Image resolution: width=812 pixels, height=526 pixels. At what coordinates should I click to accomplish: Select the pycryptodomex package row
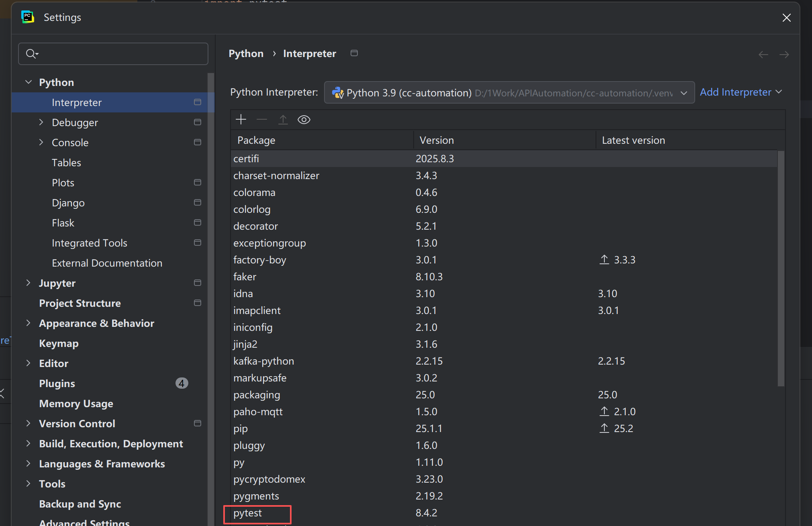tap(504, 479)
